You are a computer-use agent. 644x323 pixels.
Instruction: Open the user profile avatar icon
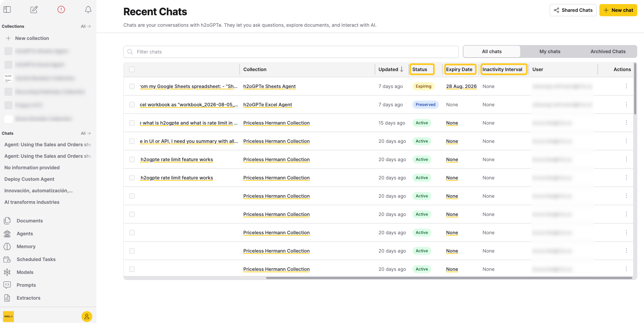(87, 317)
